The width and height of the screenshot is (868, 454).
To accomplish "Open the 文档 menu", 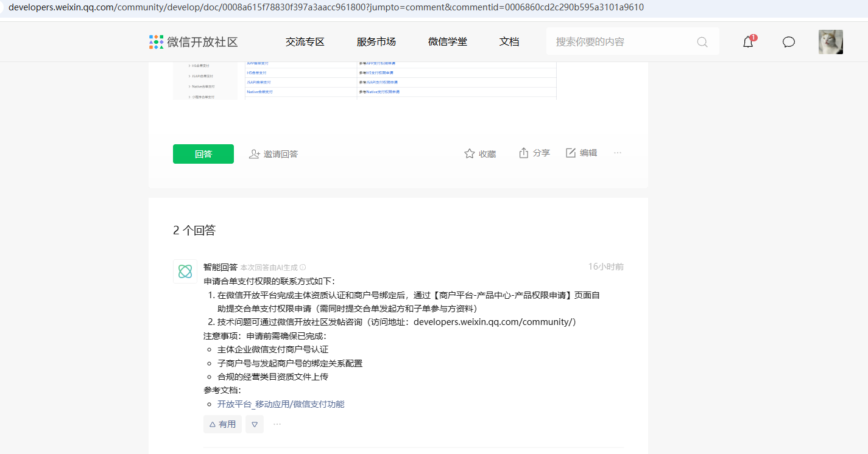I will pos(509,42).
